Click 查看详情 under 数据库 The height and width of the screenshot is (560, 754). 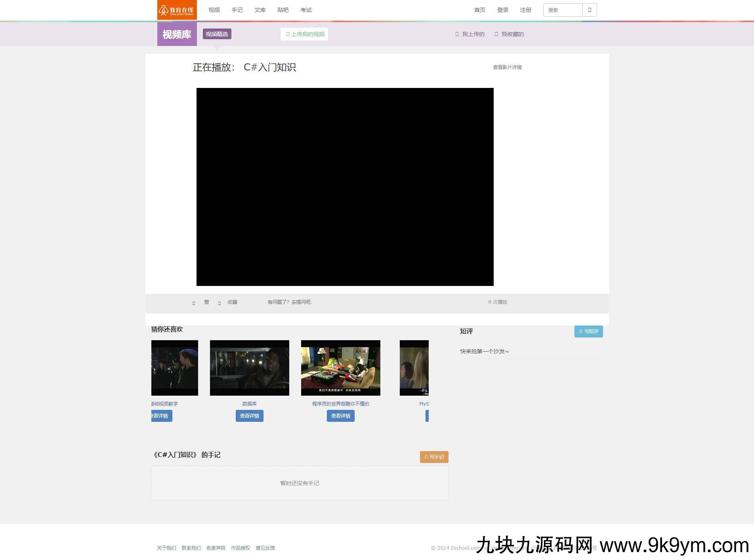click(249, 415)
